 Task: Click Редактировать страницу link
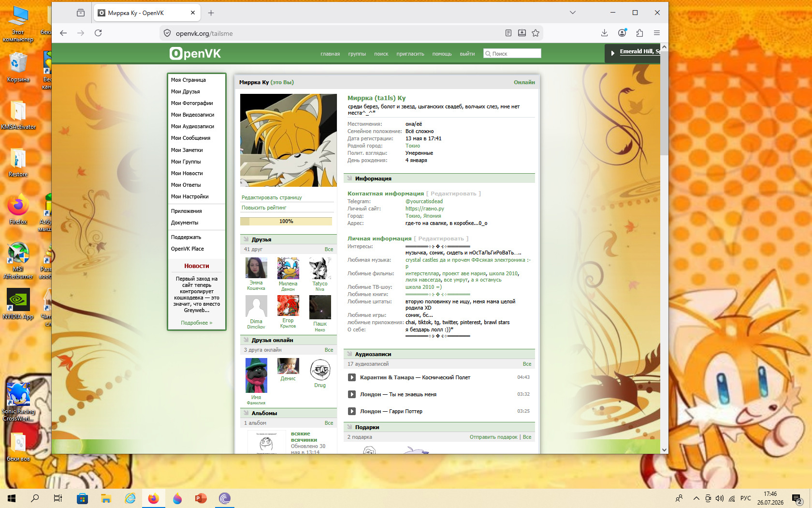coord(272,197)
